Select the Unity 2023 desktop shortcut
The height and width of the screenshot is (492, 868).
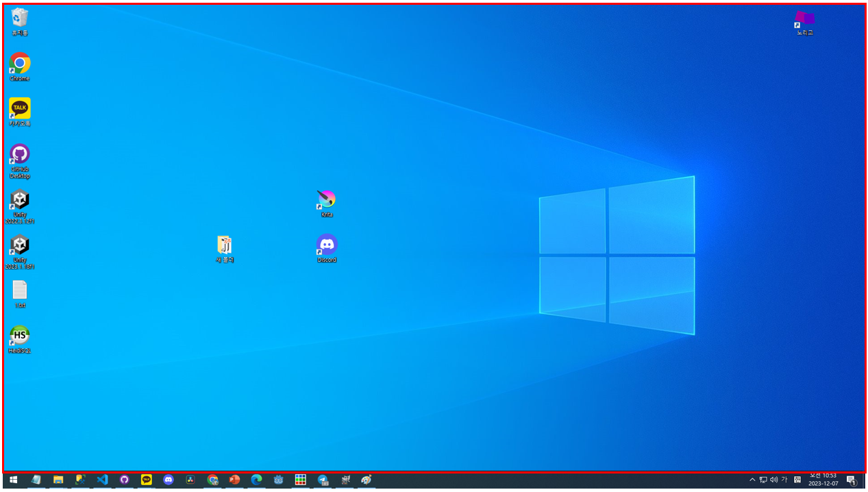(20, 251)
